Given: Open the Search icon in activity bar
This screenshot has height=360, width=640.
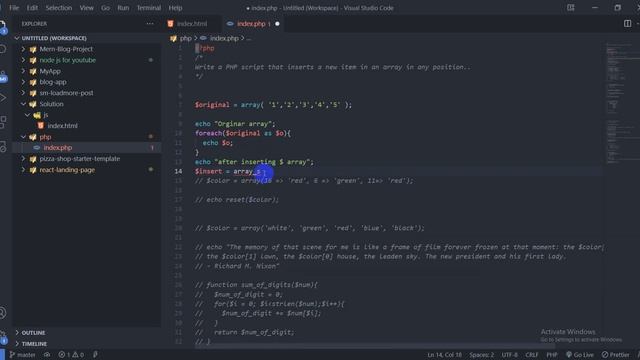Looking at the screenshot, I should pos(3,49).
